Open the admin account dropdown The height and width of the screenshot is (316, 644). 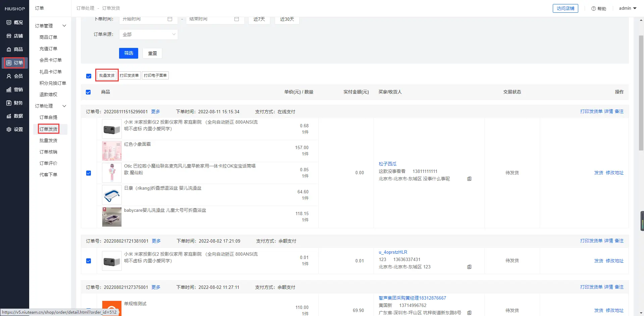(628, 8)
